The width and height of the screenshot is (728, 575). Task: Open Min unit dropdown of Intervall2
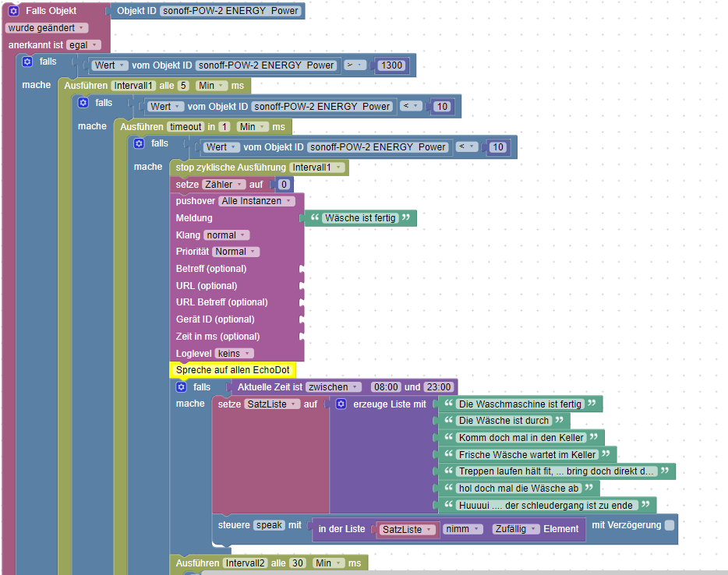(329, 563)
